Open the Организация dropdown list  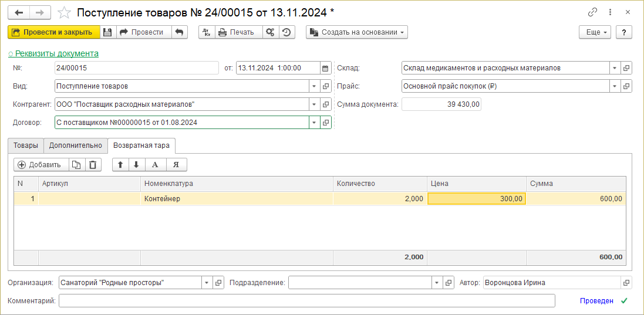pyautogui.click(x=206, y=283)
